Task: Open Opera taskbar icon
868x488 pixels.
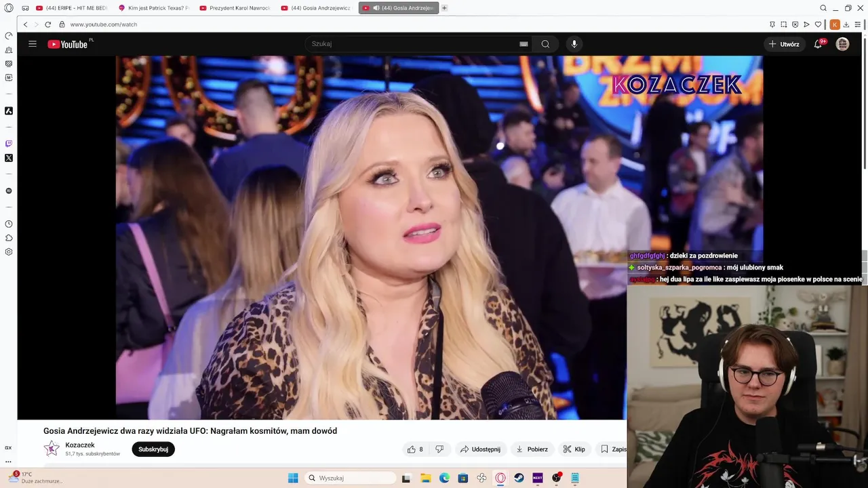Action: point(500,478)
